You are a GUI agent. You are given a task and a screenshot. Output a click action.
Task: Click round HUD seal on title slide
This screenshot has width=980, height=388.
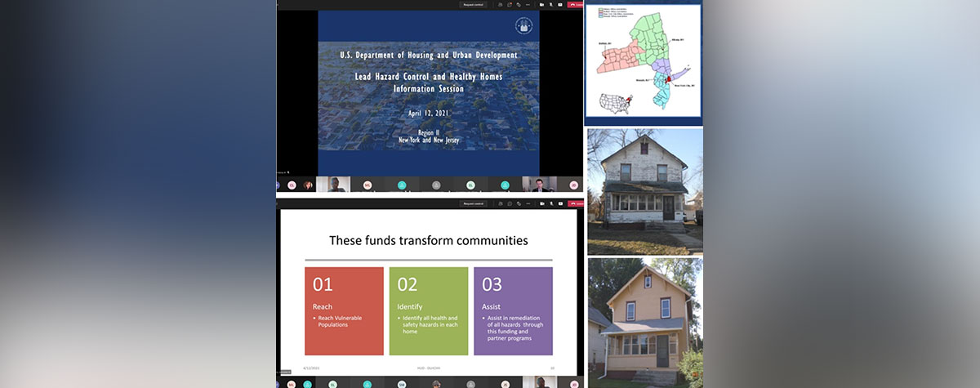pyautogui.click(x=523, y=25)
